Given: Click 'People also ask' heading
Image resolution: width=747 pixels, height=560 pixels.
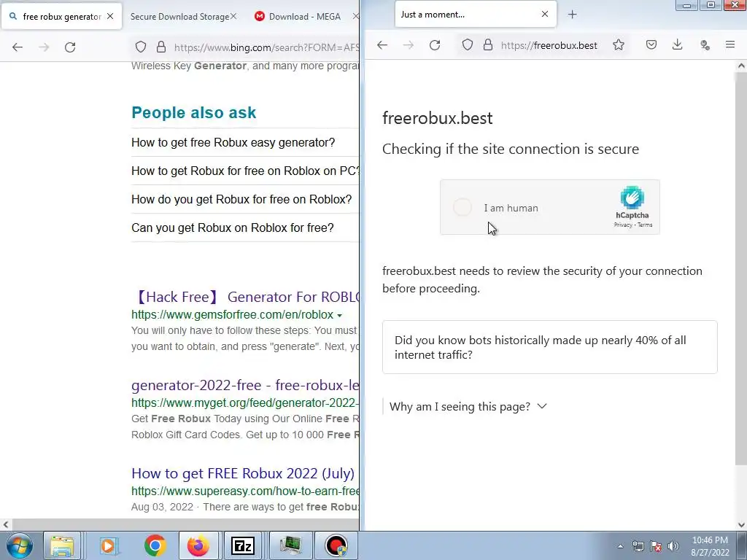Looking at the screenshot, I should tap(194, 112).
